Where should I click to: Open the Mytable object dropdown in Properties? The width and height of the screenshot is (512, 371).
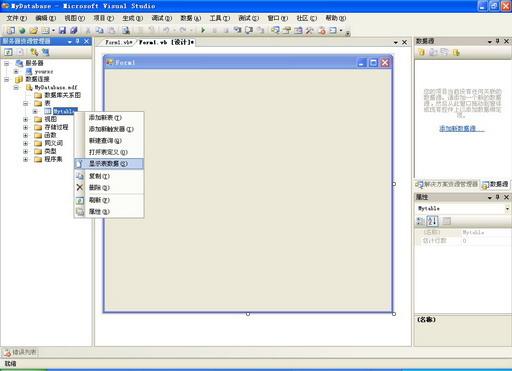(507, 208)
